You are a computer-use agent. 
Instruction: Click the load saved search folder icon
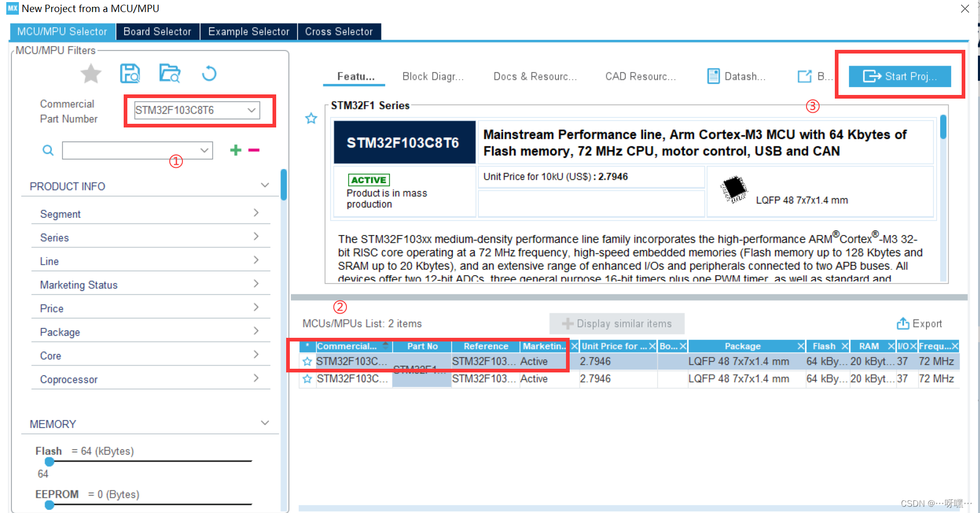coord(170,73)
